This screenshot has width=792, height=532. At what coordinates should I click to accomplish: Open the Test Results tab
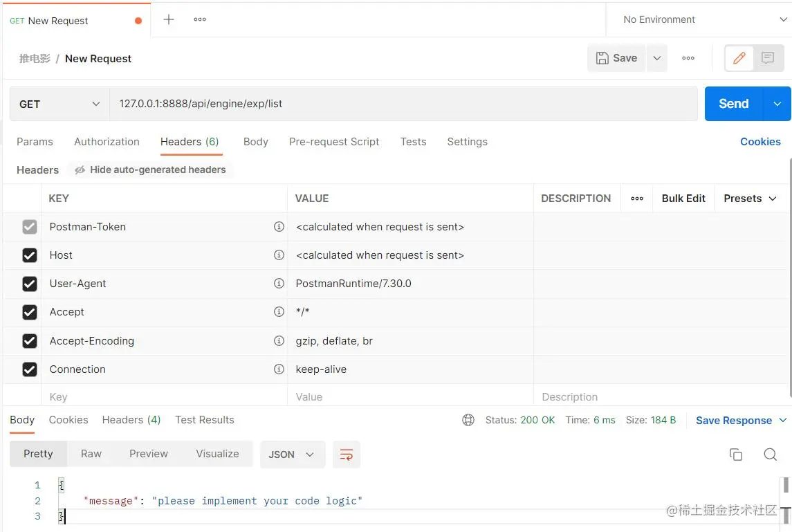tap(205, 420)
